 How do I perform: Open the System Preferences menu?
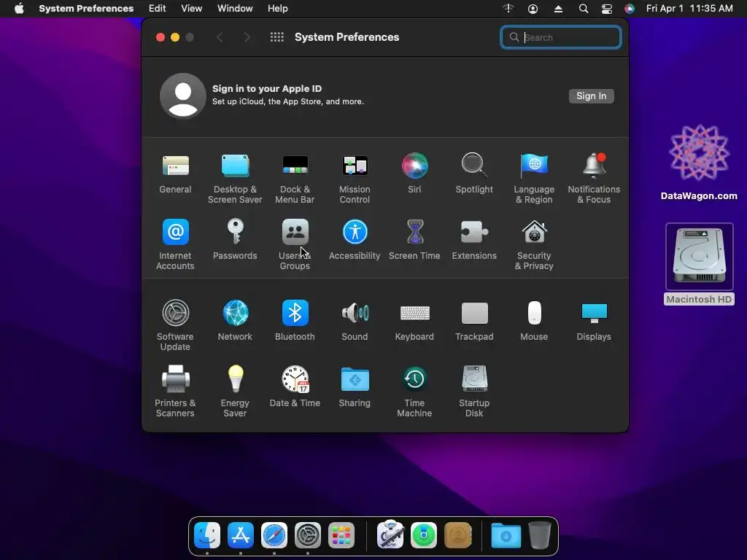pyautogui.click(x=86, y=9)
